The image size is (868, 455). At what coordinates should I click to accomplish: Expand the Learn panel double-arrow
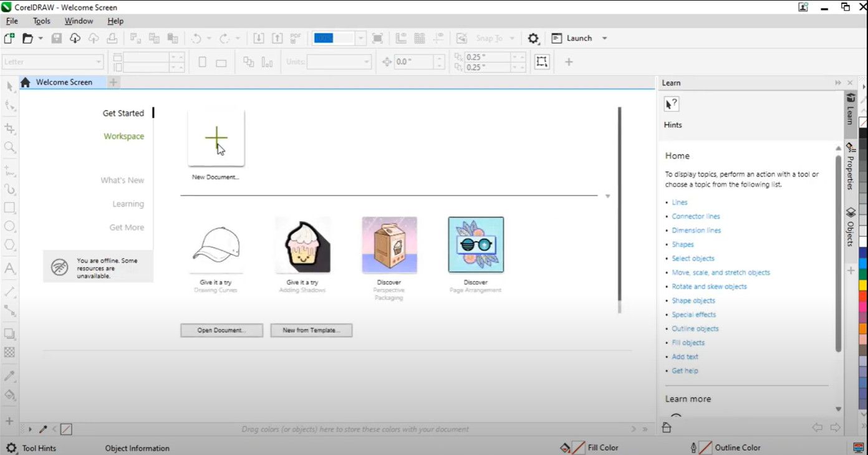[838, 83]
